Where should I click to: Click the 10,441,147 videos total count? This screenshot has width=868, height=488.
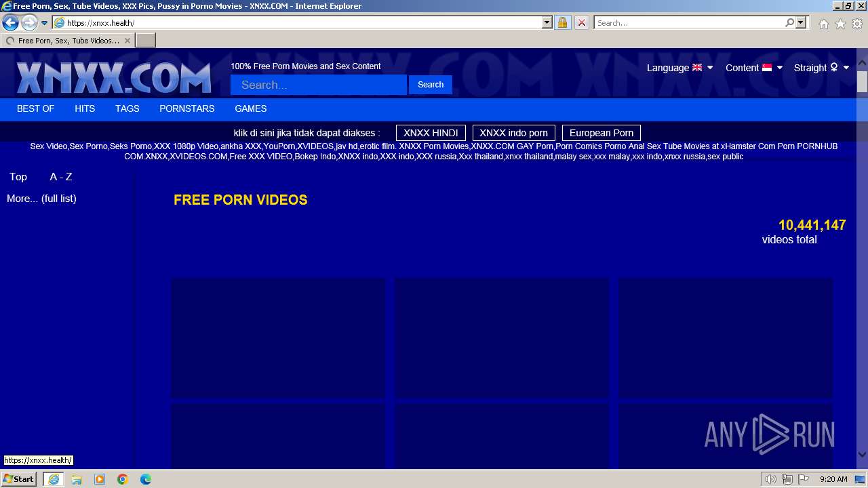(x=812, y=225)
